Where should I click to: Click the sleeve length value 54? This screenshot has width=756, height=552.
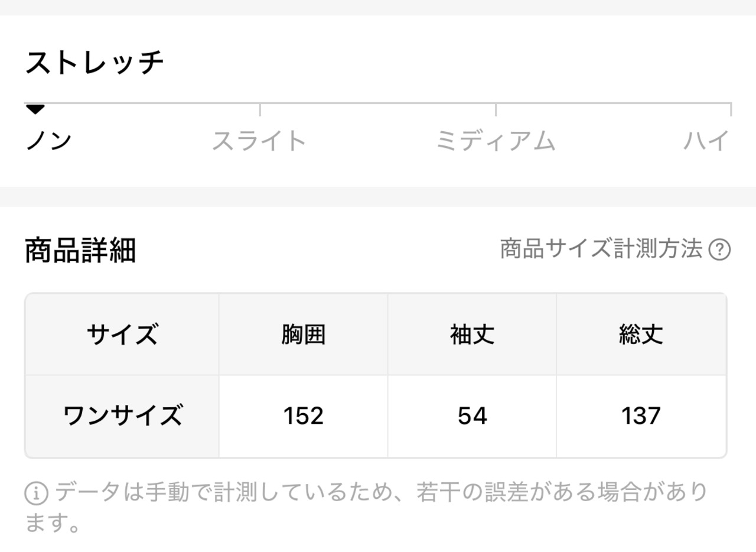point(472,416)
